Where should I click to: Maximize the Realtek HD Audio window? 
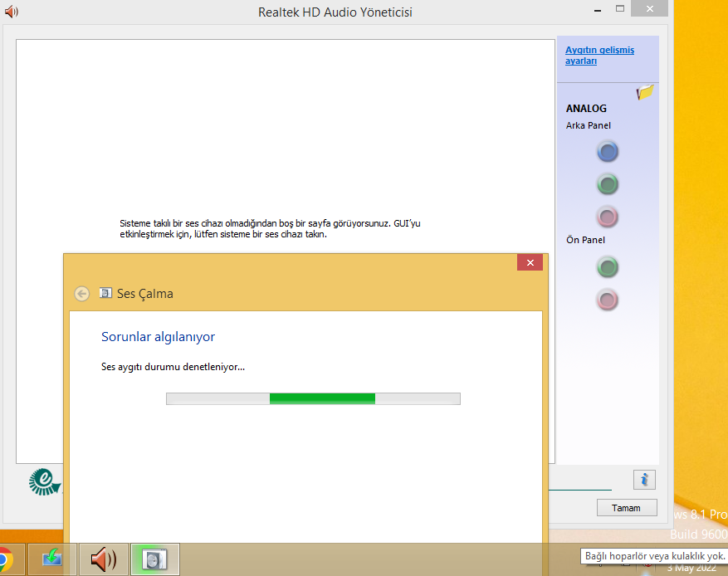click(620, 9)
